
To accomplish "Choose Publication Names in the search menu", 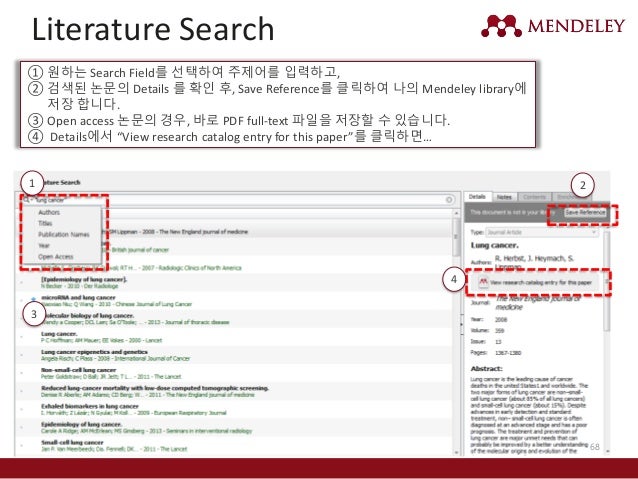I will click(63, 234).
